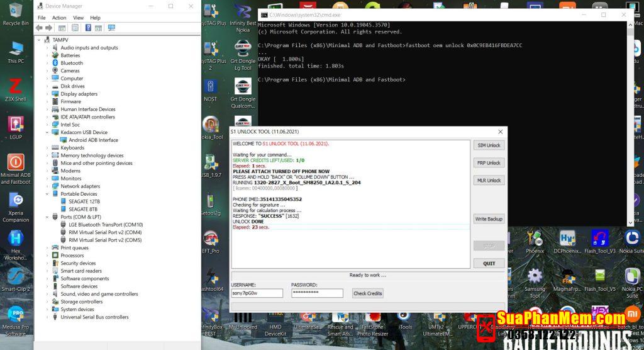644x350 pixels.
Task: Open the Action menu in Device Manager
Action: [59, 18]
